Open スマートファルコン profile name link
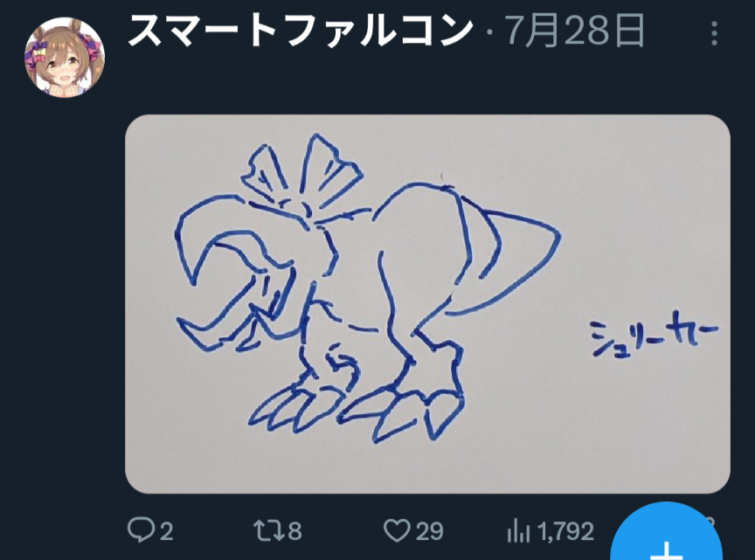Viewport: 755px width, 560px height. click(300, 31)
